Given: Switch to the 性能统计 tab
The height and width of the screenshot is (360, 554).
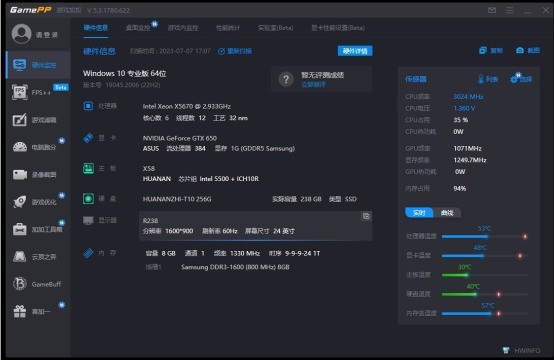Looking at the screenshot, I should click(x=228, y=28).
